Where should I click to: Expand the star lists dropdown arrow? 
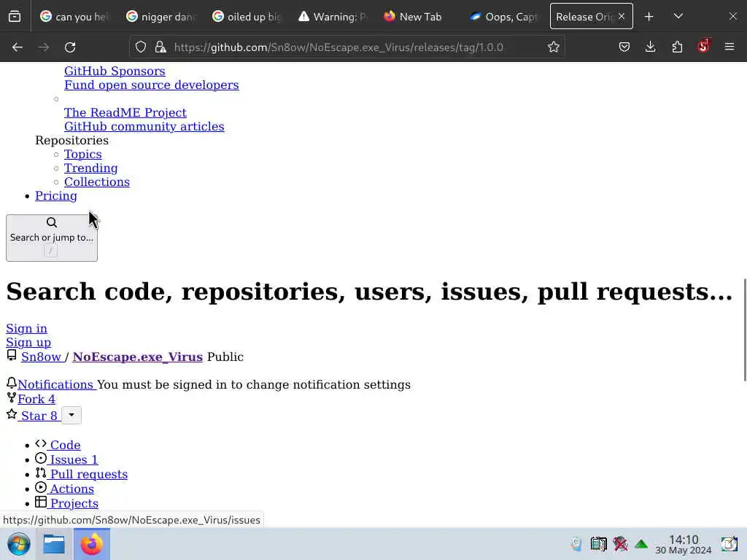coord(71,415)
